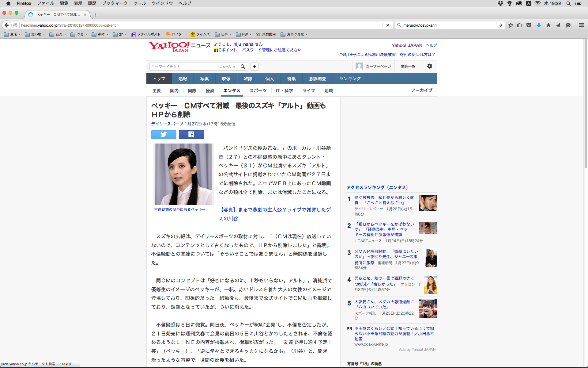Go to Firefox home icon
Screen dimensions: 588x368
pos(548,25)
